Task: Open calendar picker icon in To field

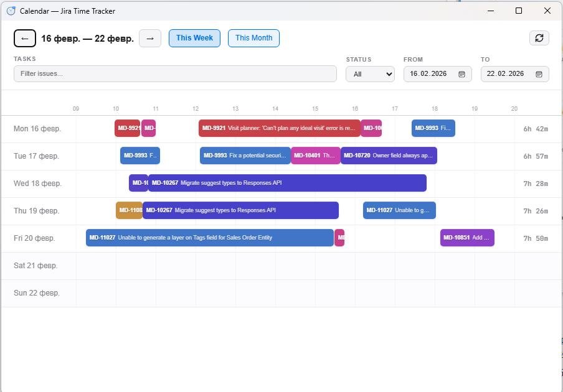Action: [539, 74]
